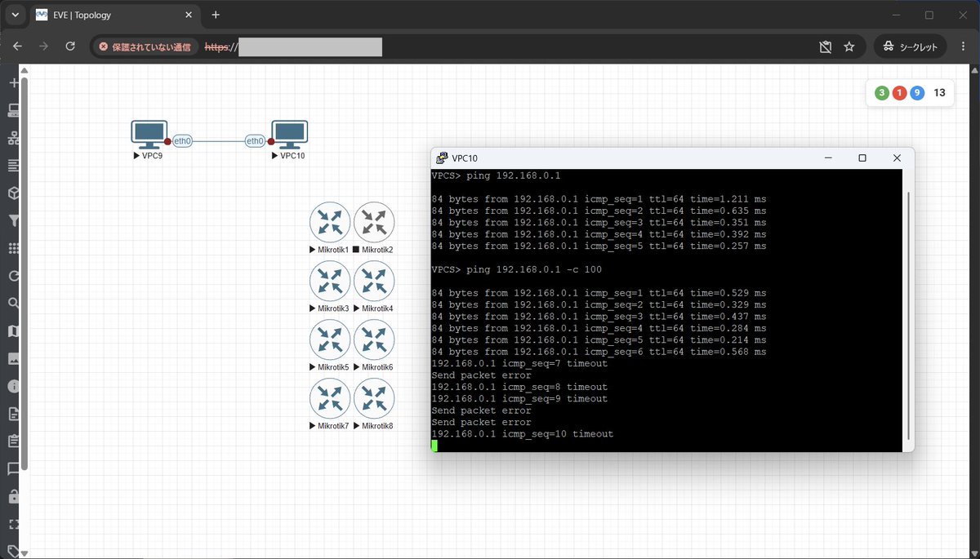The width and height of the screenshot is (980, 559).
Task: Select the Mikrotik7 router icon
Action: [330, 398]
